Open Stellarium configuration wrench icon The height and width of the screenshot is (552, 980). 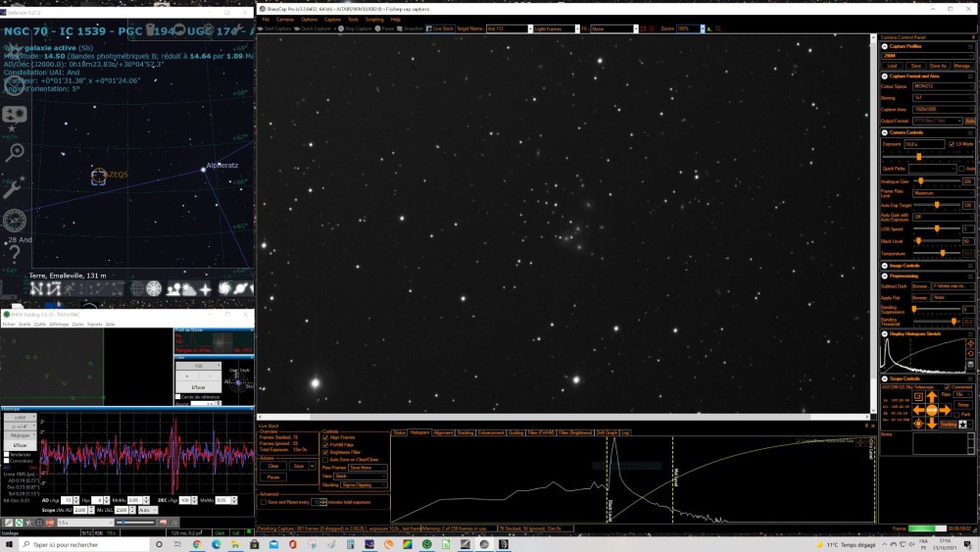coord(14,186)
